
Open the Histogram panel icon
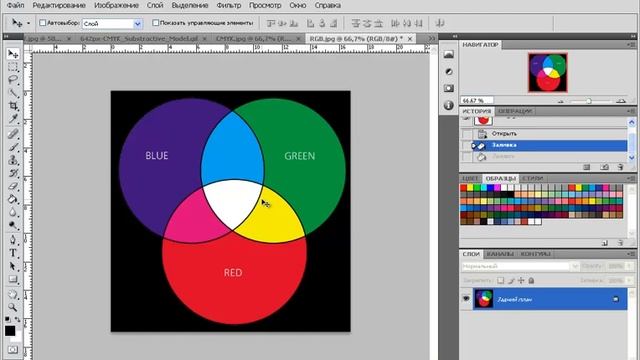(449, 54)
